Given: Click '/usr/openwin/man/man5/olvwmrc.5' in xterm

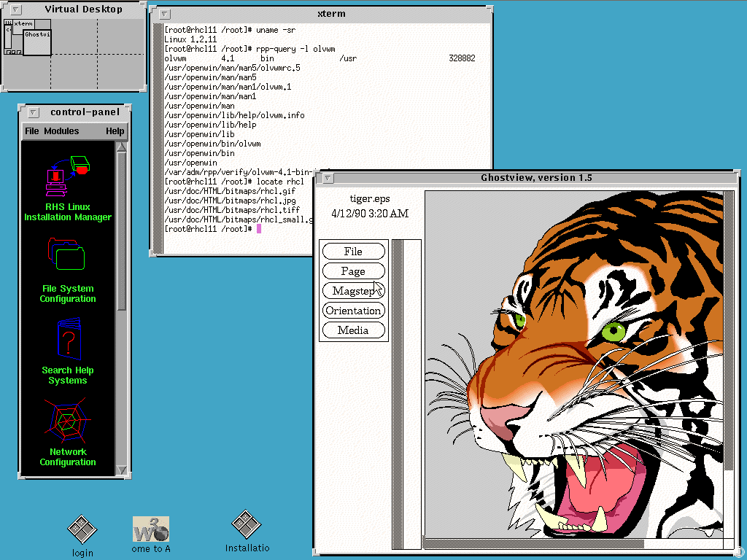Looking at the screenshot, I should tap(233, 68).
